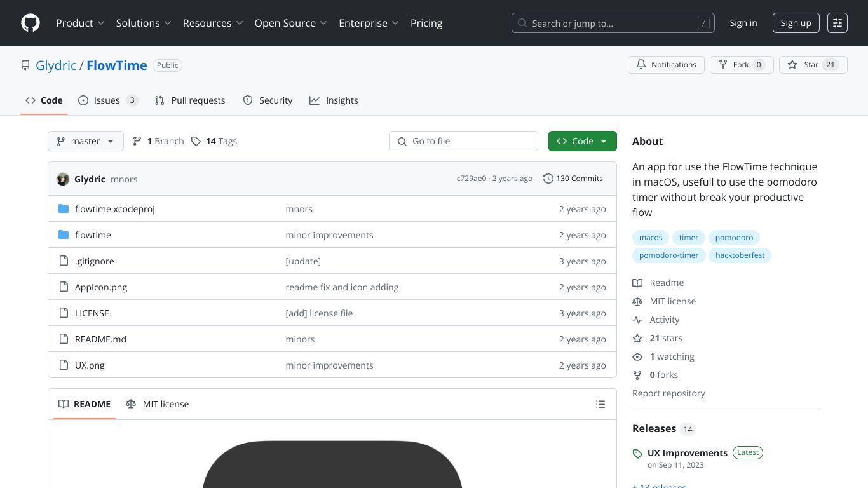This screenshot has width=868, height=488.
Task: Expand the Resources menu
Action: 213,23
